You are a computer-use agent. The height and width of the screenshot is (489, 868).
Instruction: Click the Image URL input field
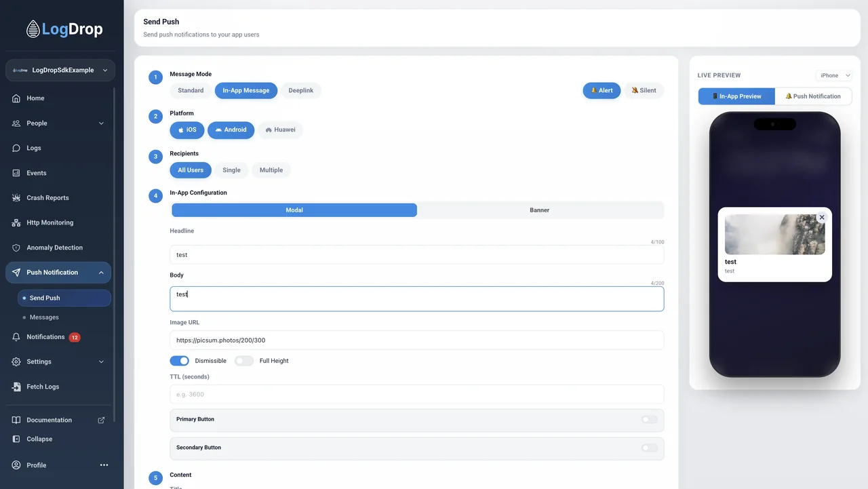coord(416,340)
